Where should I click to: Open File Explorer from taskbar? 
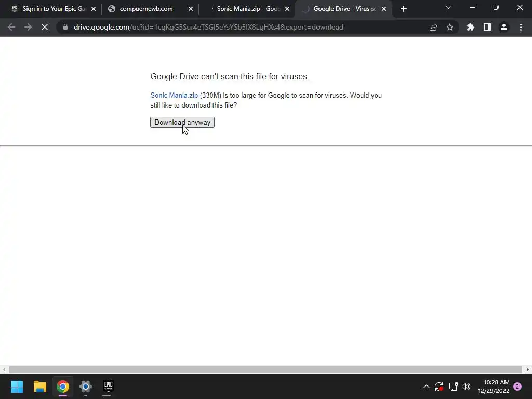[x=39, y=387]
